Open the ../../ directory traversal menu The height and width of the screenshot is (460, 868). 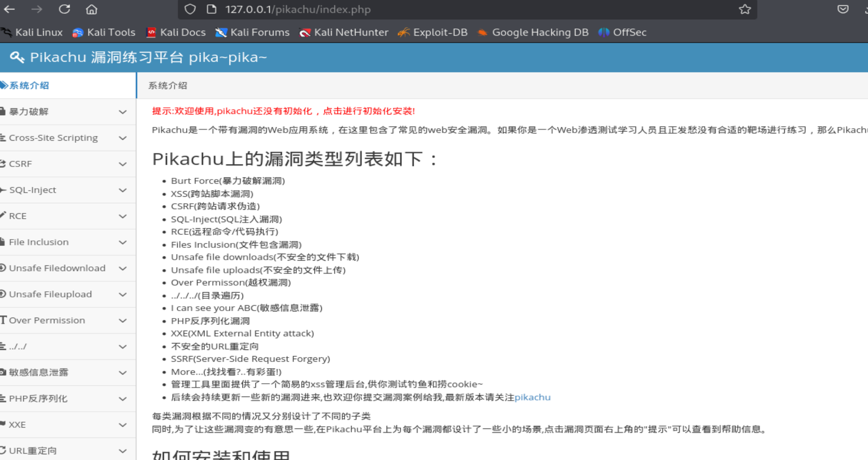point(68,347)
